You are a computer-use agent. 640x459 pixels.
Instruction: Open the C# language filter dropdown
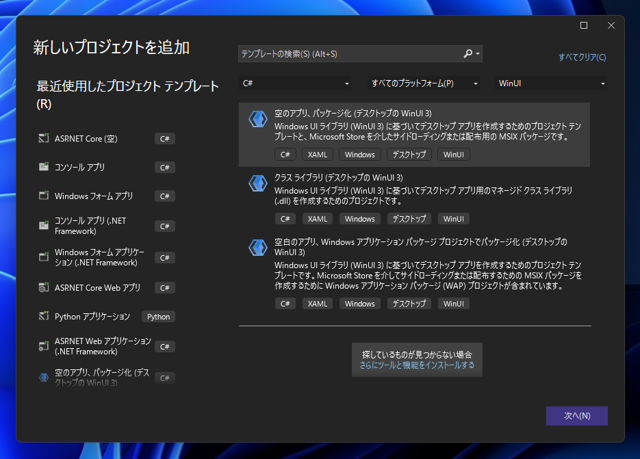pos(295,83)
